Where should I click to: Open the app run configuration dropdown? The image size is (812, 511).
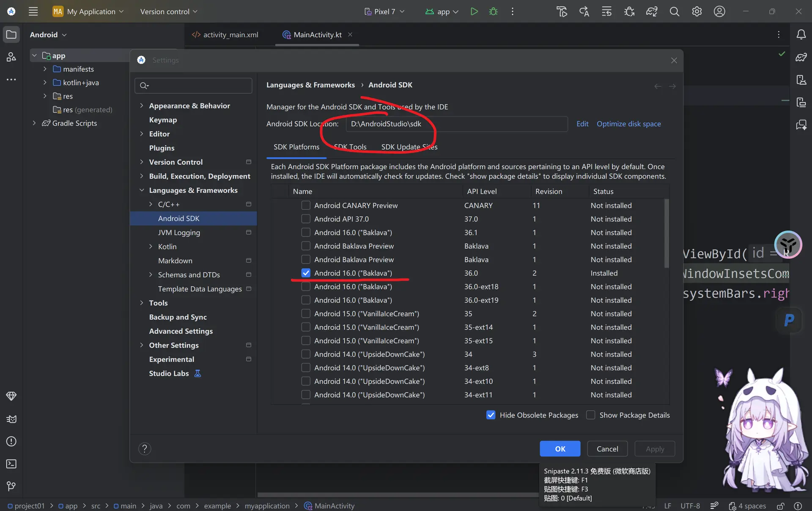442,11
